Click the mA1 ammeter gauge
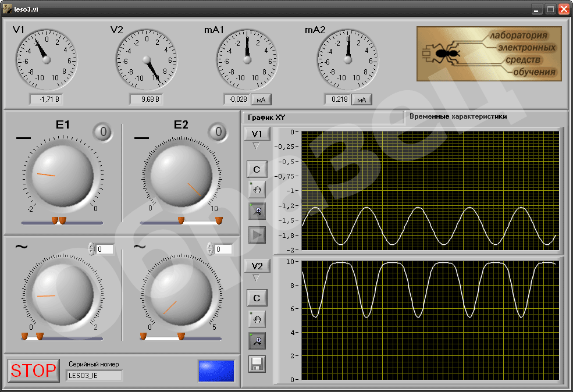This screenshot has width=573, height=392. [x=247, y=59]
